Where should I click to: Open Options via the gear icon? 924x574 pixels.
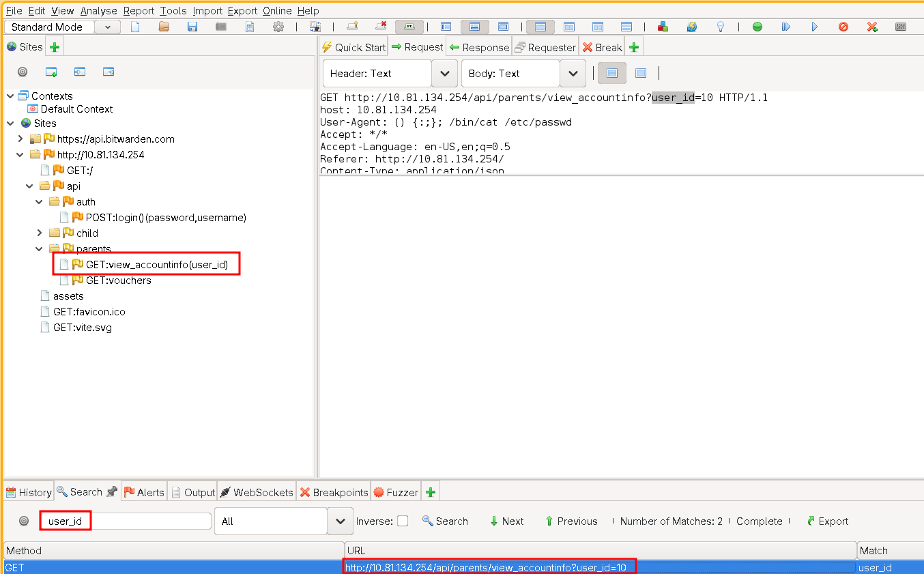point(278,27)
